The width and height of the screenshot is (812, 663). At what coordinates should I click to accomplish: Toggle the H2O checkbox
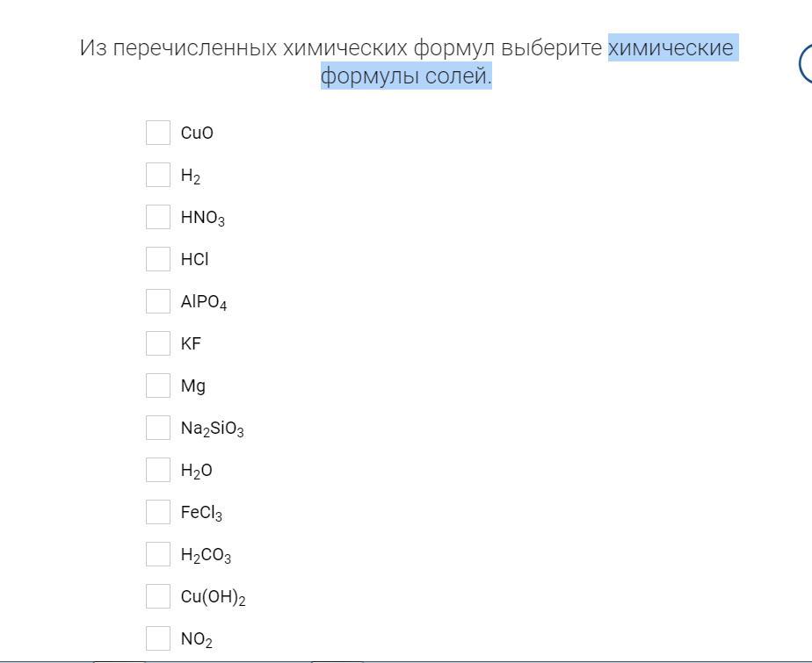(x=158, y=470)
